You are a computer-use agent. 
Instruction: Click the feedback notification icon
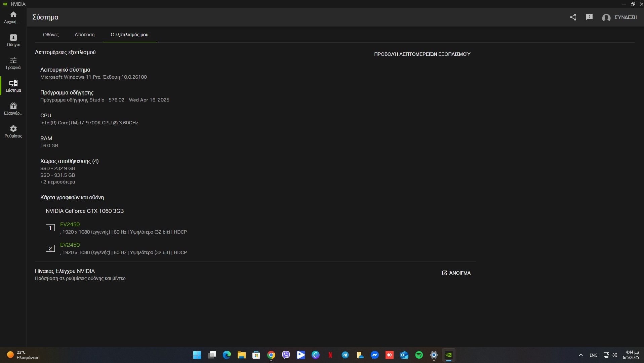(589, 17)
